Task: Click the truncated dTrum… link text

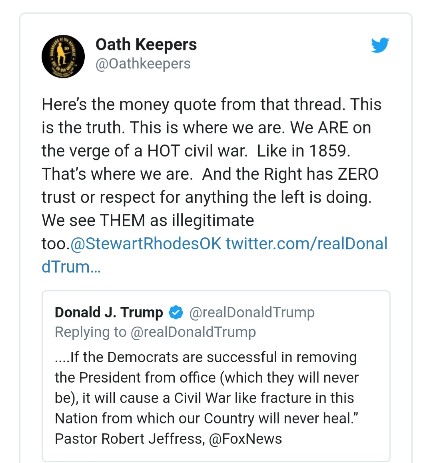Action: tap(71, 267)
